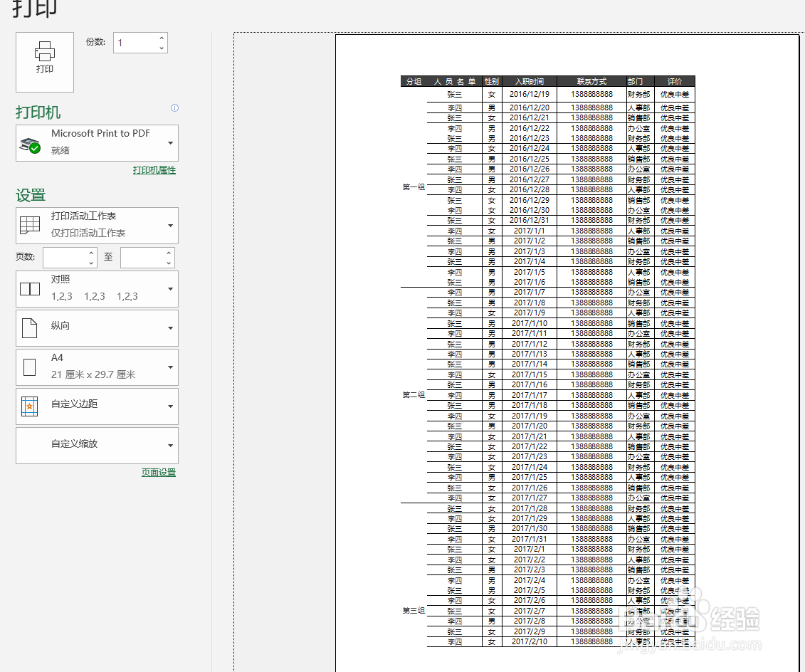This screenshot has width=805, height=672.
Task: Click the 人员名单 column header in preview
Action: point(455,82)
